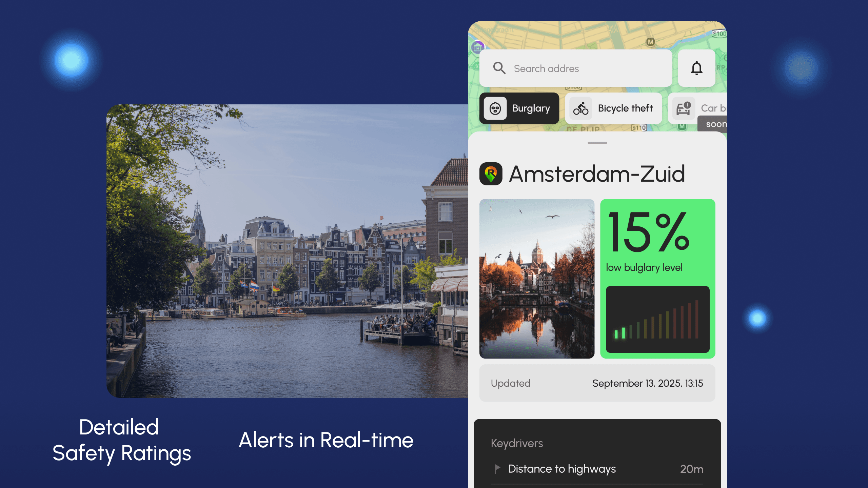Click the burglary level bar chart gauge
868x488 pixels.
657,319
